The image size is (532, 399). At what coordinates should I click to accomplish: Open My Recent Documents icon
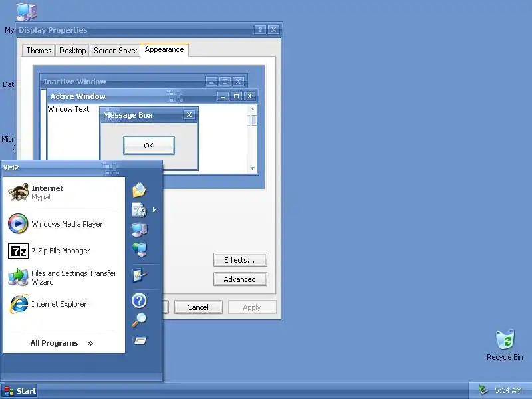139,209
